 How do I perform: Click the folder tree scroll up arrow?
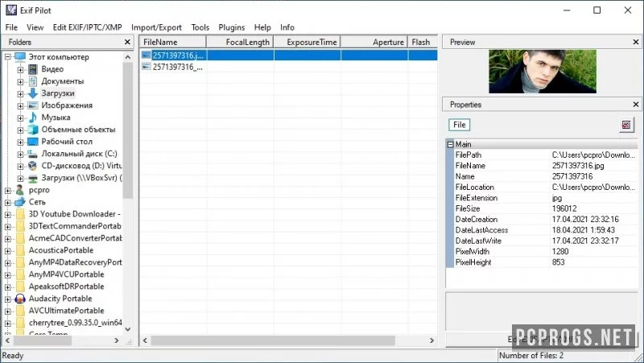click(128, 57)
